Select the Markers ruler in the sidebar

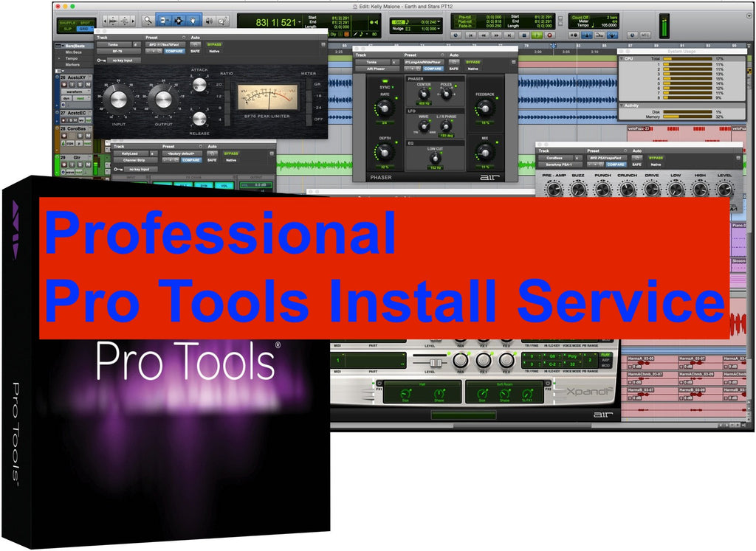[72, 64]
